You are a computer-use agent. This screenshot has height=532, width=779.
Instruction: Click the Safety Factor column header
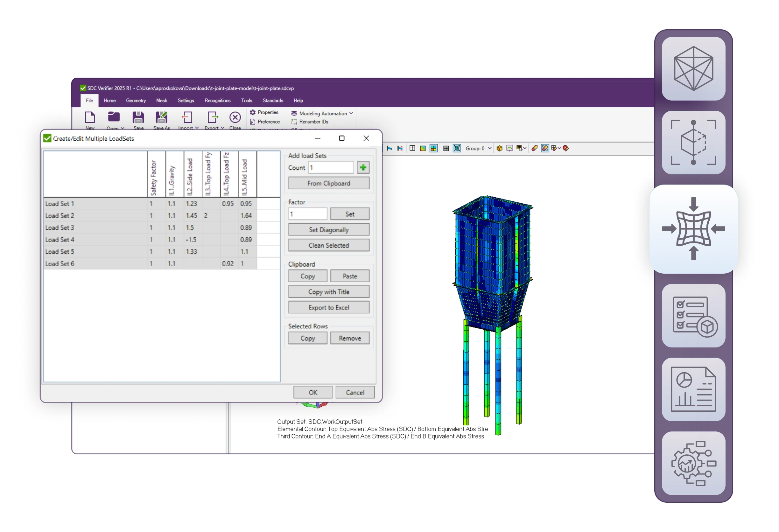tap(157, 174)
